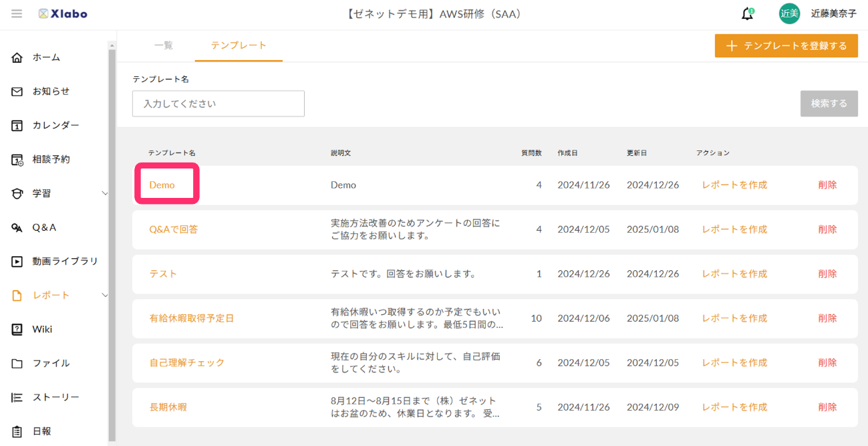Click テンプレートを登録する button
This screenshot has width=868, height=446.
tap(786, 45)
